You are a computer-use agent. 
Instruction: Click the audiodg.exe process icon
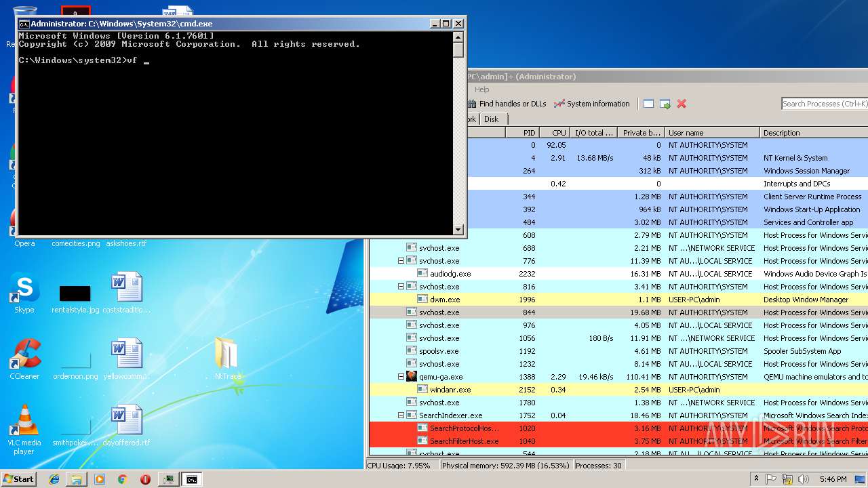click(x=422, y=274)
